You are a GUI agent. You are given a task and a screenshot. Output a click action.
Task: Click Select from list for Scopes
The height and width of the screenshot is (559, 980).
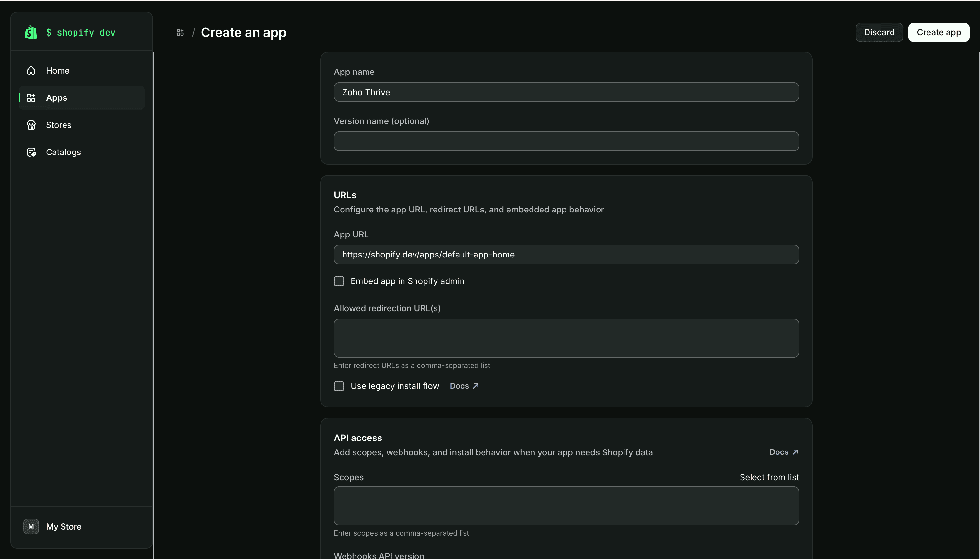tap(769, 477)
